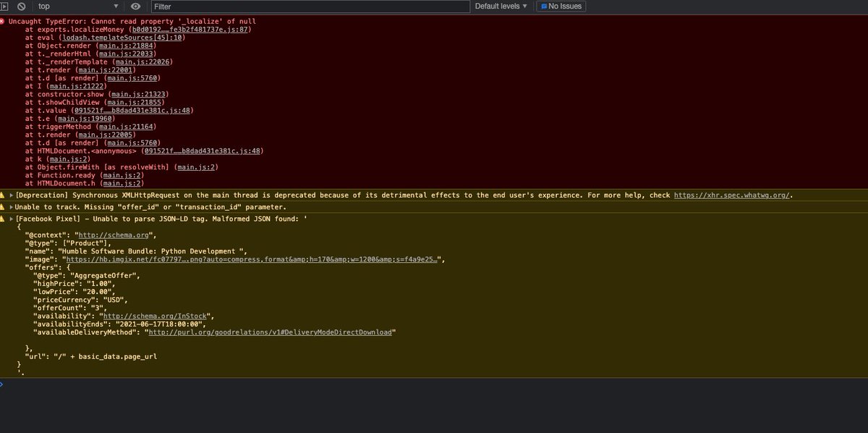This screenshot has height=433, width=868.
Task: Expand the 'Unable to track' warning triangle
Action: [11, 206]
